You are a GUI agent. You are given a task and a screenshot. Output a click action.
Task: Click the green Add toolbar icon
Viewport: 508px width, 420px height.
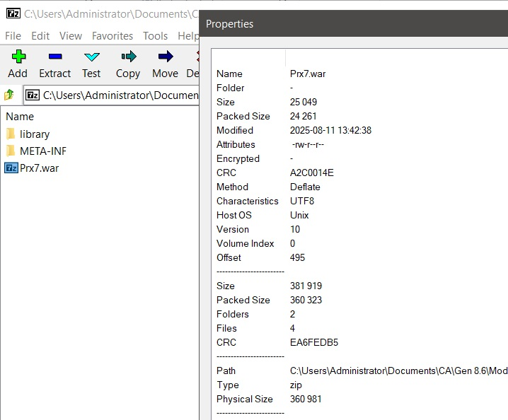(18, 57)
